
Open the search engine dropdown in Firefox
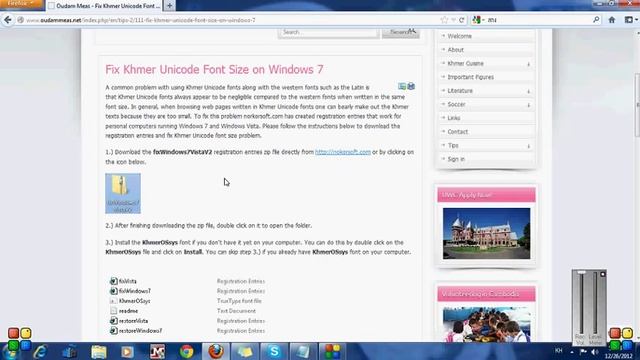click(x=478, y=20)
